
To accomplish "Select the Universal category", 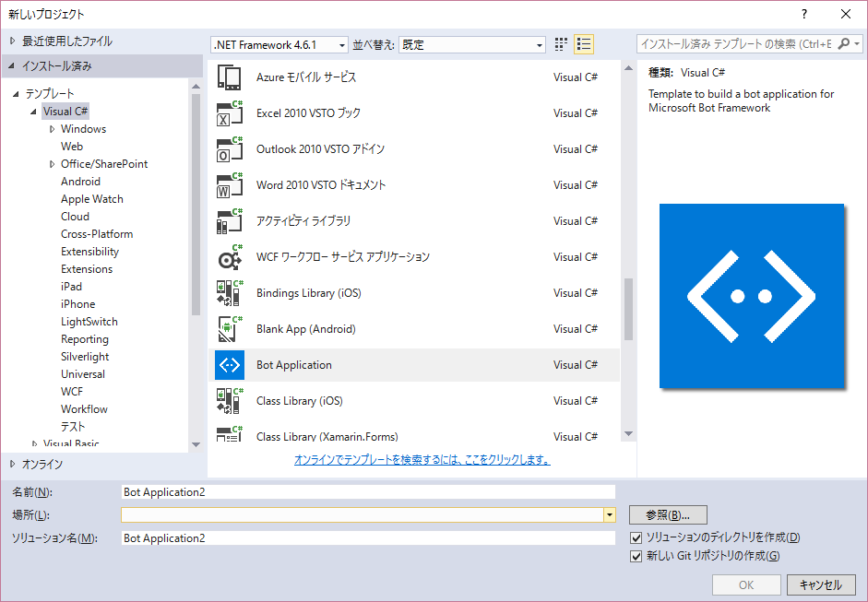I will (x=83, y=374).
